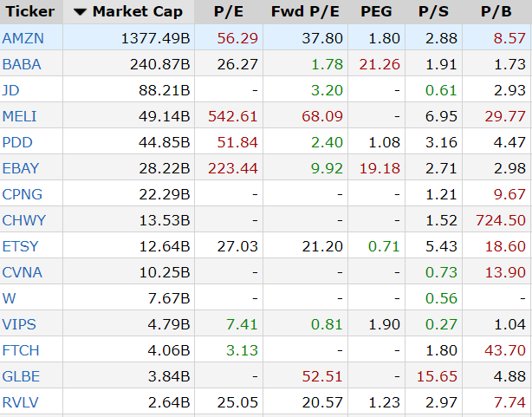Click W P/S value 0.56

point(441,298)
